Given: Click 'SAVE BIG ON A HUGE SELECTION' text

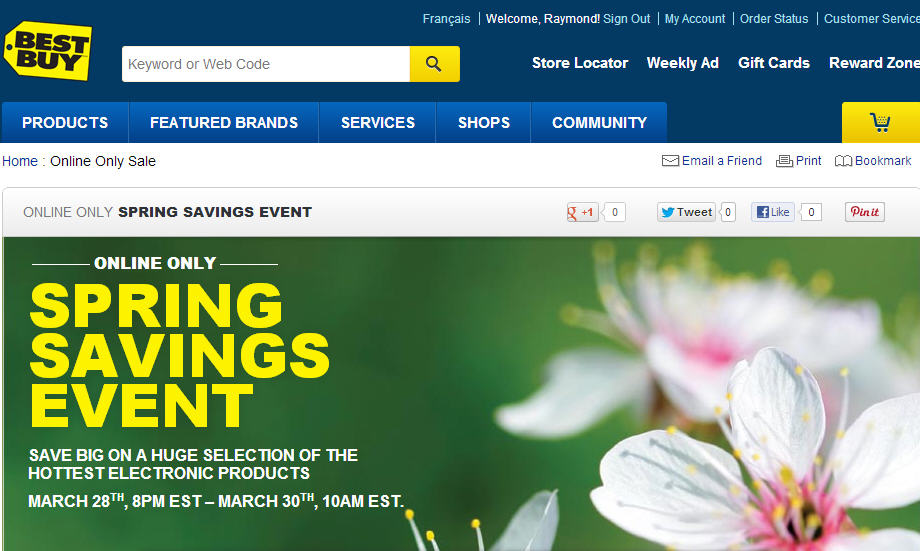Looking at the screenshot, I should (x=193, y=464).
